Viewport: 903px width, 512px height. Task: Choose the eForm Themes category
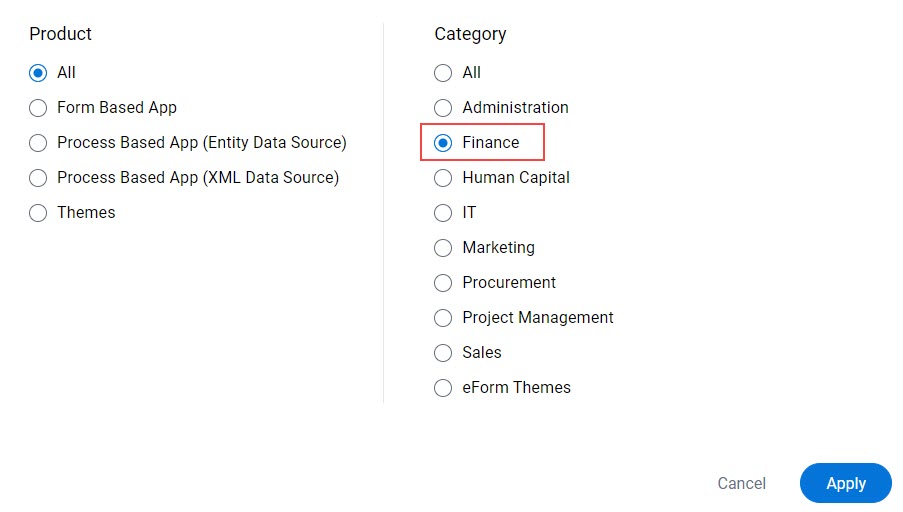pyautogui.click(x=443, y=388)
